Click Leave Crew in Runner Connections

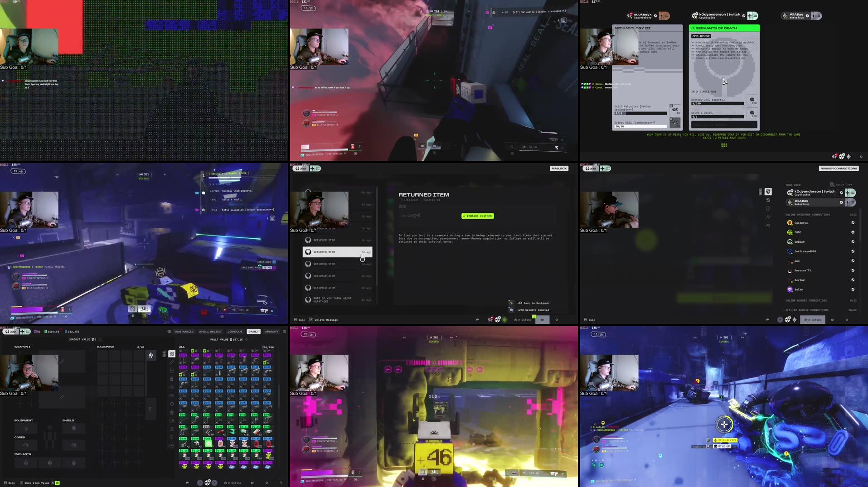(841, 184)
